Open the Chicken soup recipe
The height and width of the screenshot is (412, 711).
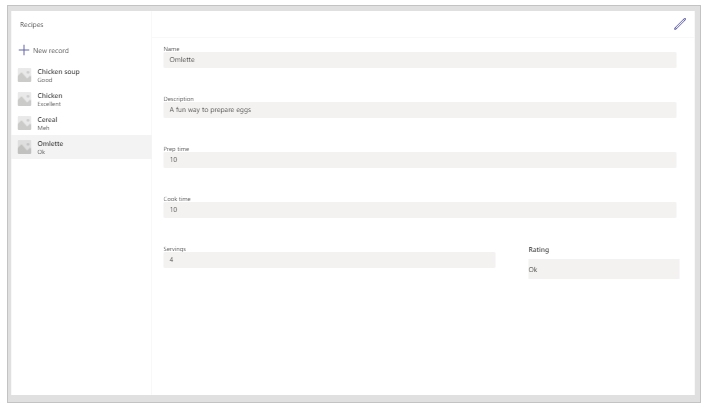[x=81, y=75]
